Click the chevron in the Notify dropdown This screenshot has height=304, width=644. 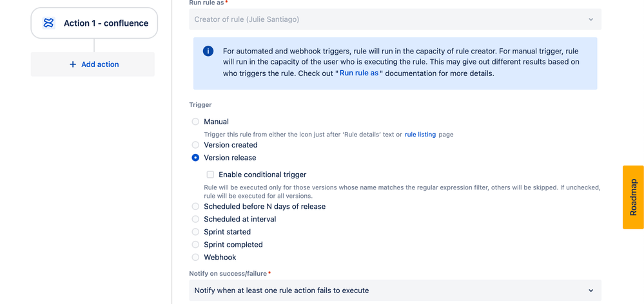(590, 290)
